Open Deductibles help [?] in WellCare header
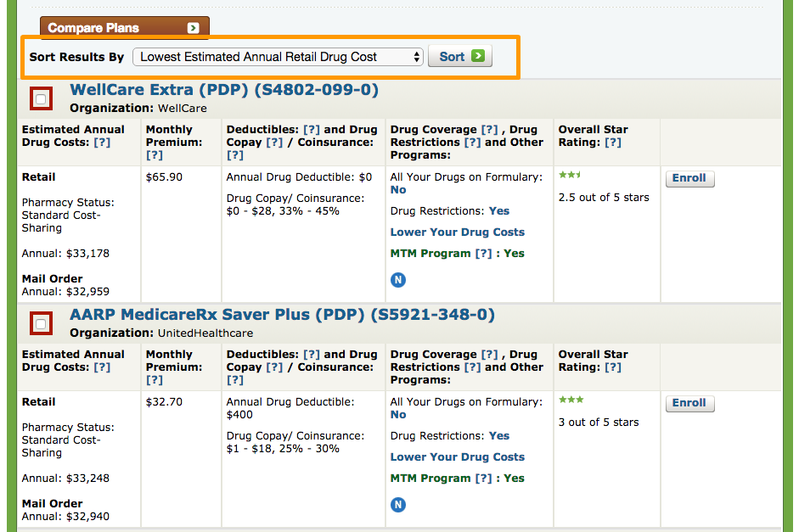Image resolution: width=799 pixels, height=532 pixels. [x=312, y=130]
